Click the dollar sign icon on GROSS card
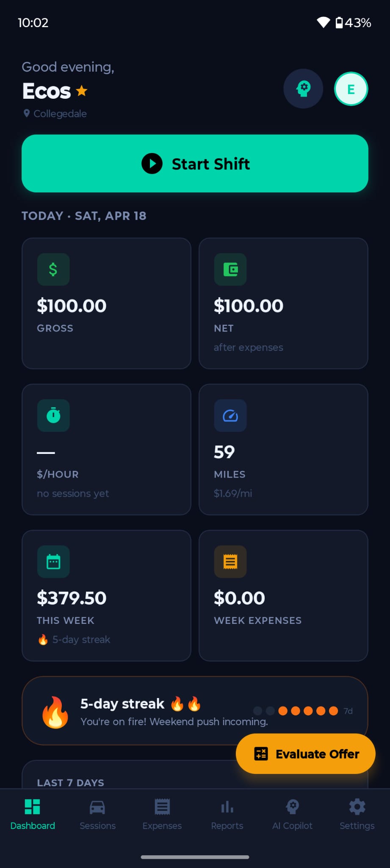The width and height of the screenshot is (390, 868). click(53, 269)
